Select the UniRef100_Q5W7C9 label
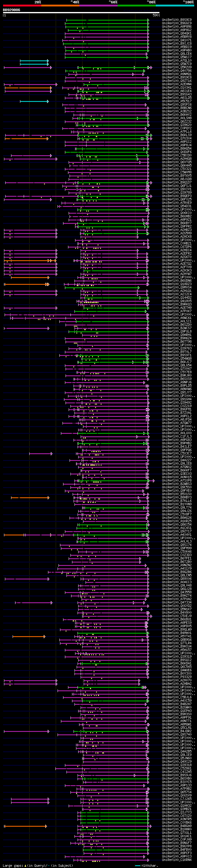Viewport: 197px width, 868px height. [x=177, y=64]
